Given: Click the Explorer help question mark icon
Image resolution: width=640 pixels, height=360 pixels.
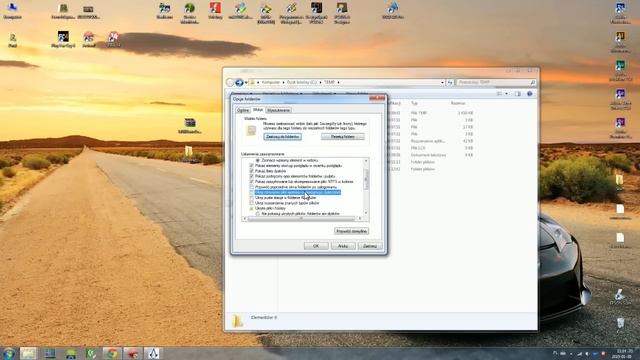Looking at the screenshot, I should coord(529,94).
